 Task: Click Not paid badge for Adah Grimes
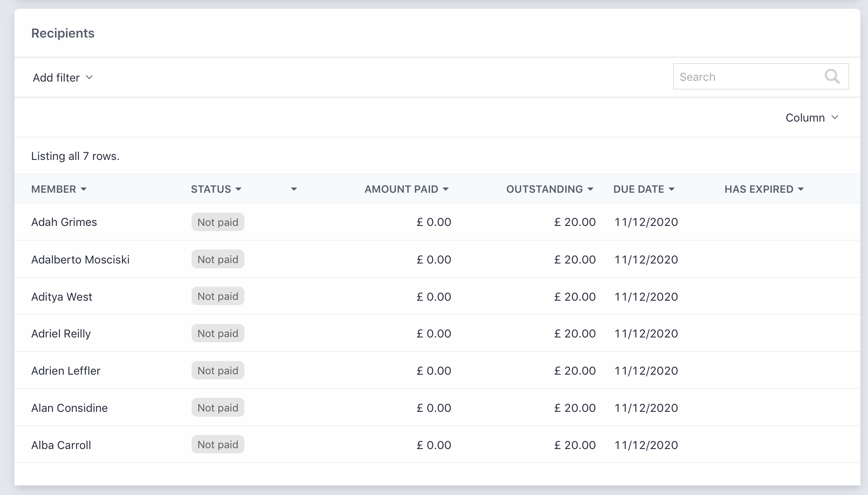click(218, 222)
